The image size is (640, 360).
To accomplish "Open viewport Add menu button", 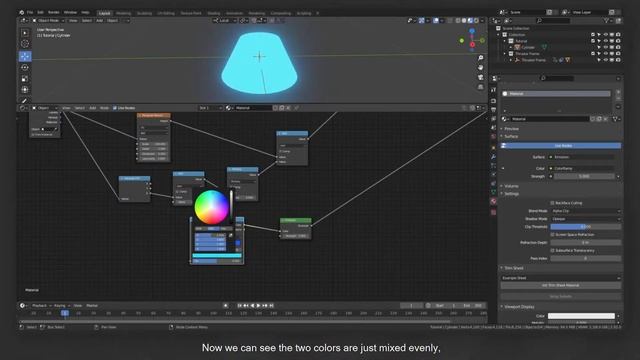I will click(99, 20).
